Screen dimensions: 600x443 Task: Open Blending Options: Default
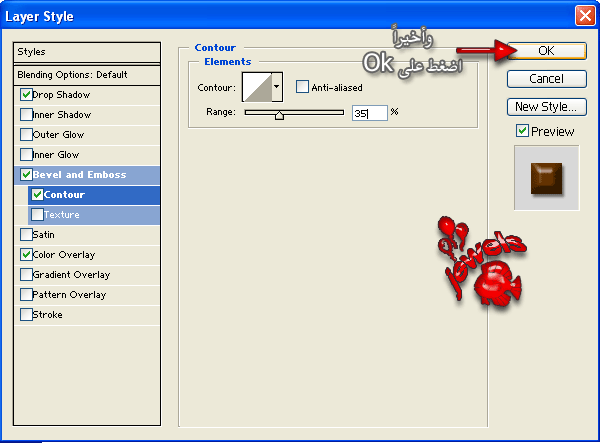click(x=88, y=75)
